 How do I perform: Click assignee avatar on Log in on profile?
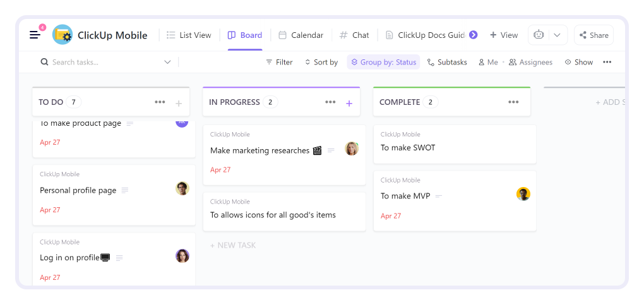click(x=182, y=256)
